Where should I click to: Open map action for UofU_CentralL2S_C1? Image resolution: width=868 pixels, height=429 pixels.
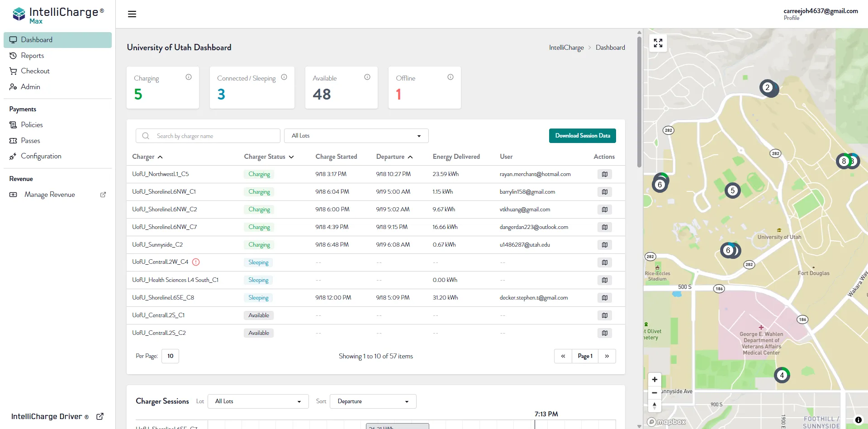click(605, 315)
